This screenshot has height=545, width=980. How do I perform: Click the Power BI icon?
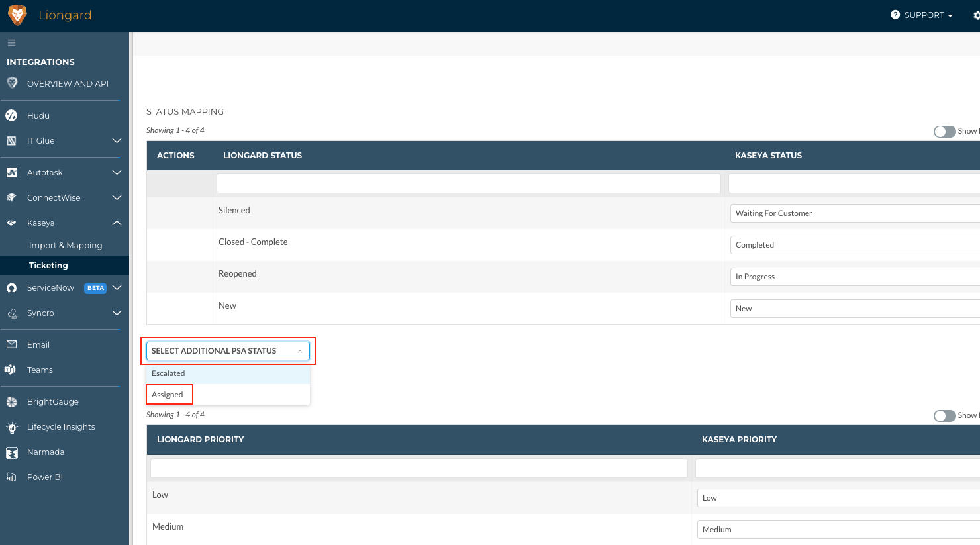click(x=11, y=477)
